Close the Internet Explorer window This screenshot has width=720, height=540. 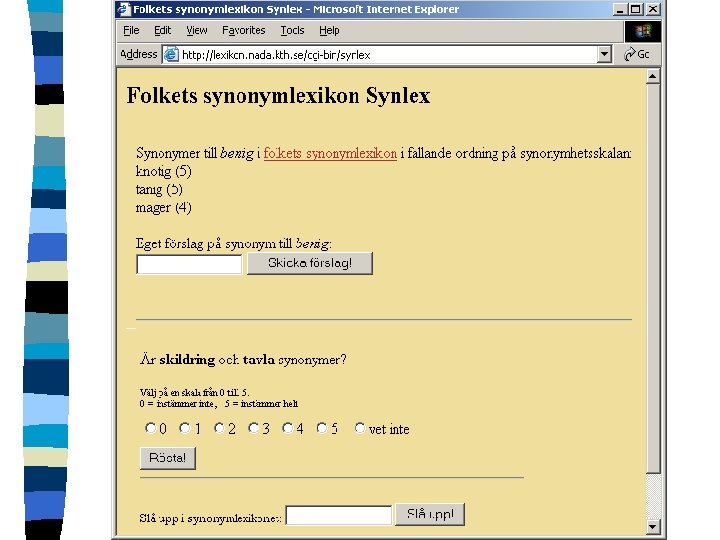[x=652, y=9]
